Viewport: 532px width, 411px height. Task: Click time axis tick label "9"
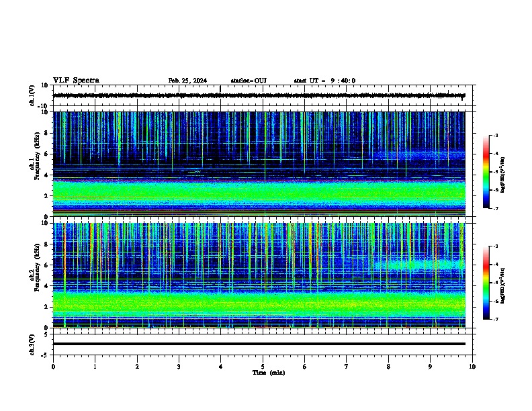[430, 367]
